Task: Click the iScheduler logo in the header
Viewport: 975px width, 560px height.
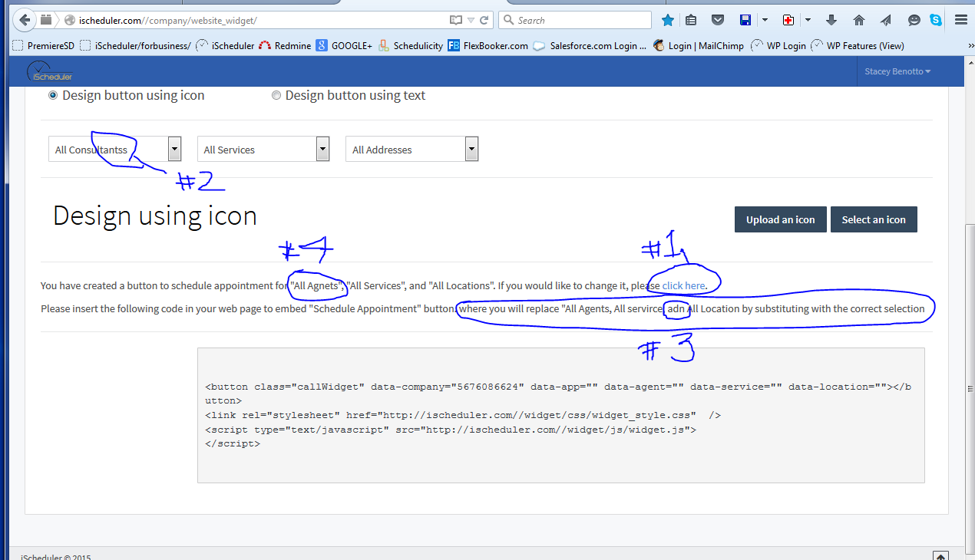Action: [x=50, y=71]
